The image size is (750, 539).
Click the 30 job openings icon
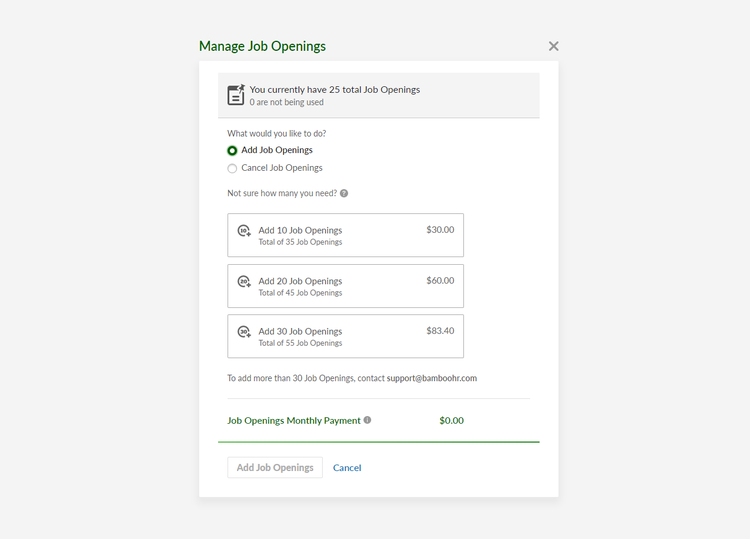(244, 332)
